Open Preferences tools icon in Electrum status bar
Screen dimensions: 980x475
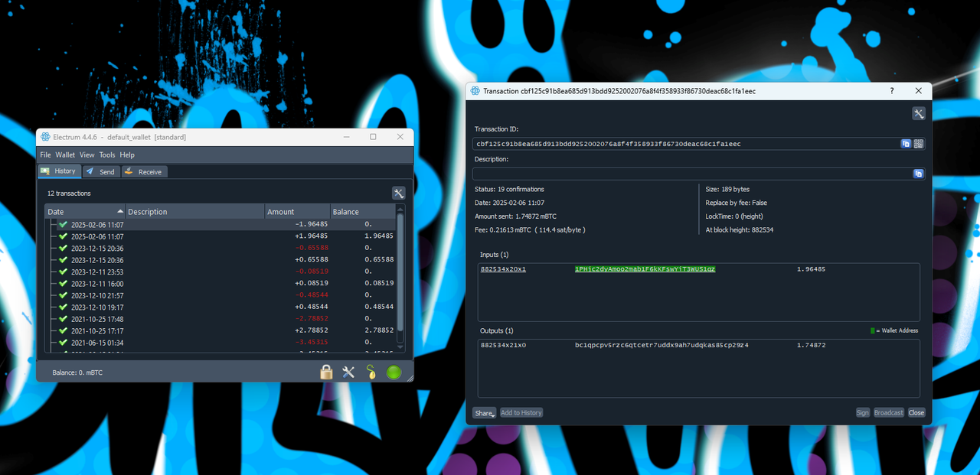[348, 373]
